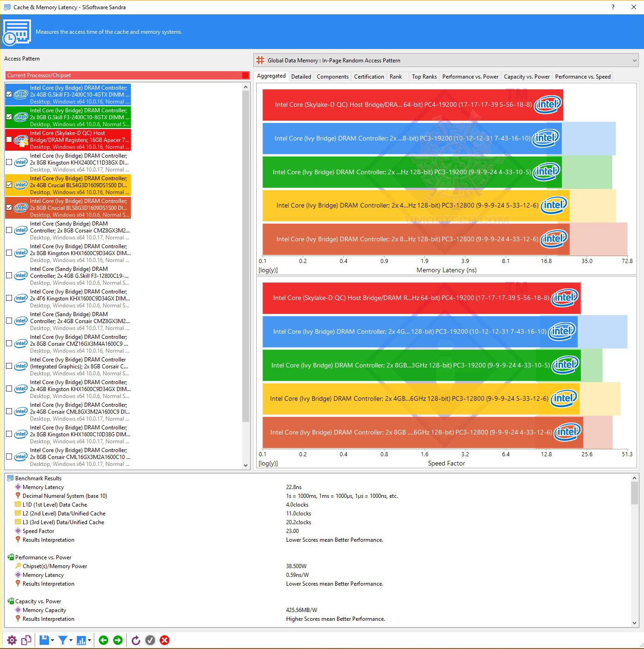Click the purple refresh arrow icon
Viewport: 644px width, 649px height.
[136, 640]
